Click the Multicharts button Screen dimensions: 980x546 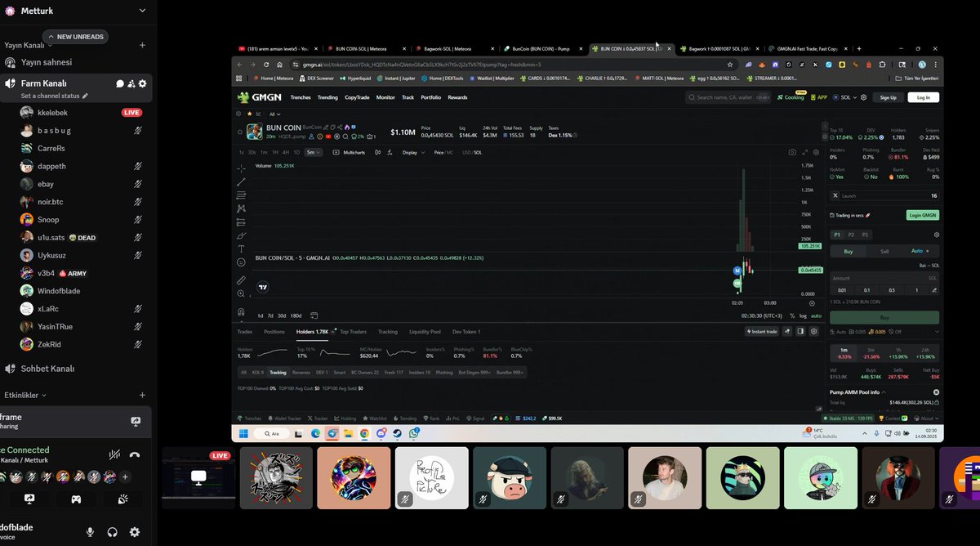350,152
